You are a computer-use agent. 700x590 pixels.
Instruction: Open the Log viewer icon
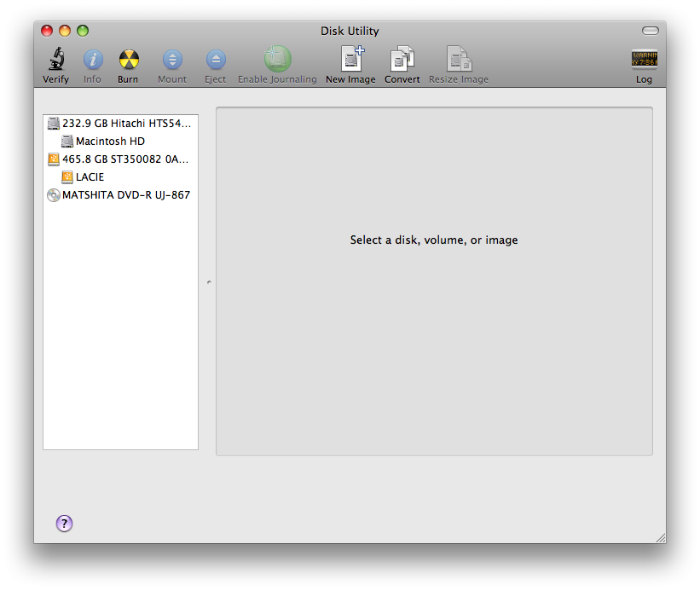(644, 60)
